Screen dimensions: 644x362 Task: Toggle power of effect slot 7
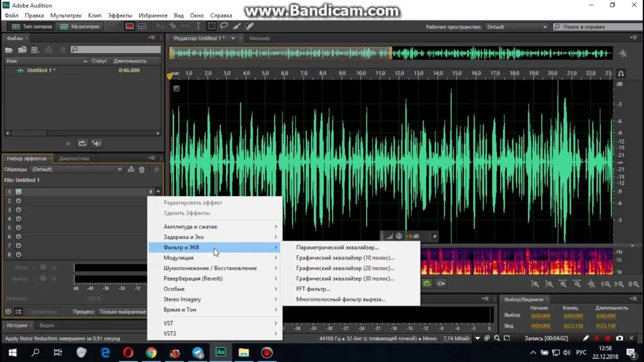[19, 245]
